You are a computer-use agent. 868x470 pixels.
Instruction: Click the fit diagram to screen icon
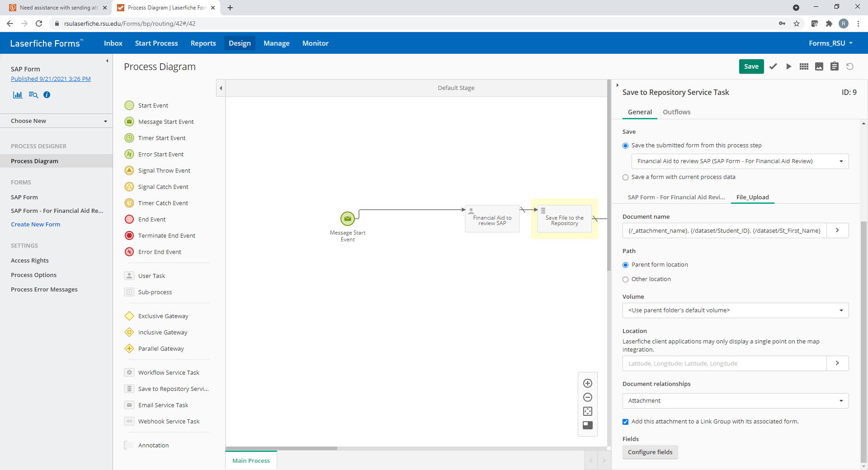(588, 411)
